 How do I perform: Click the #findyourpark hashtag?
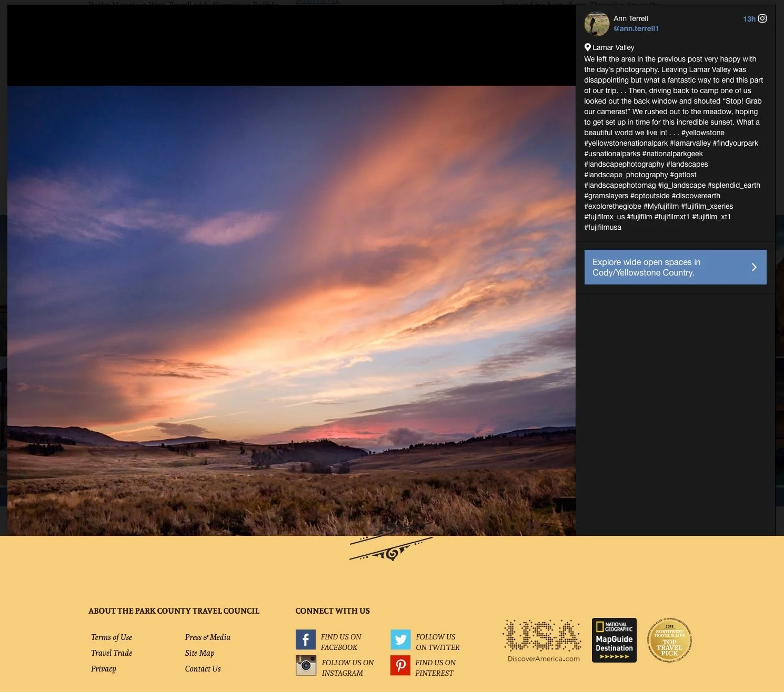pos(736,143)
